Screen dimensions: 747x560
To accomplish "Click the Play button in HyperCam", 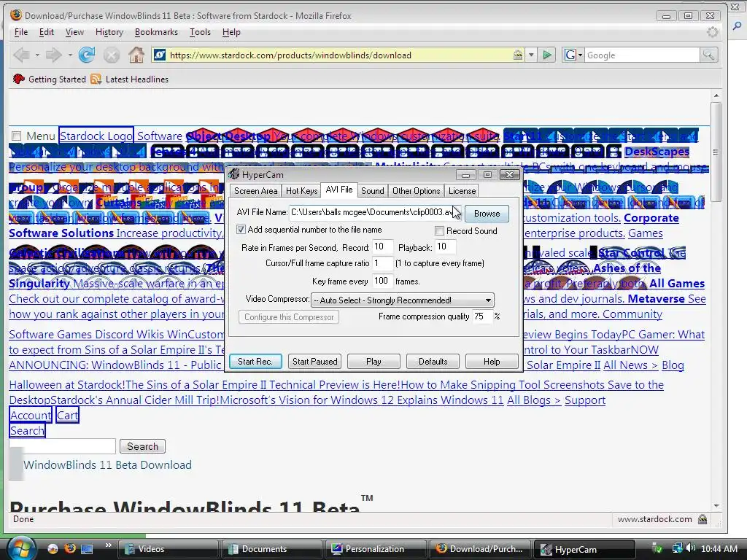I will coord(373,362).
